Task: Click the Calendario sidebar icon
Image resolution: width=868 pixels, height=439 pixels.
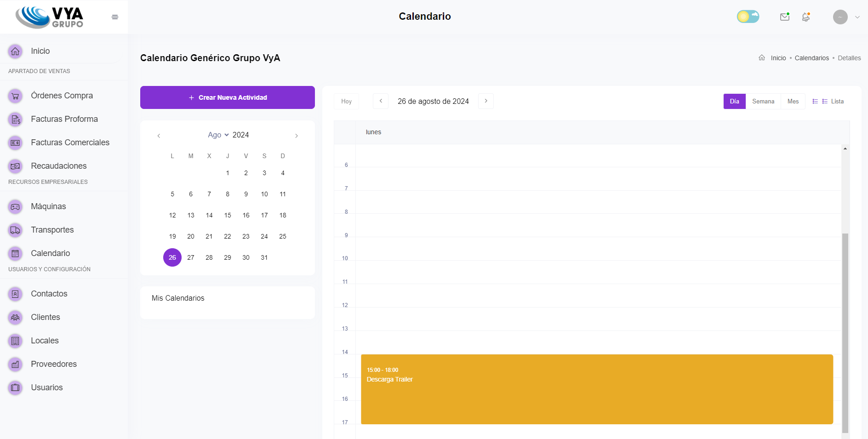Action: coord(15,253)
